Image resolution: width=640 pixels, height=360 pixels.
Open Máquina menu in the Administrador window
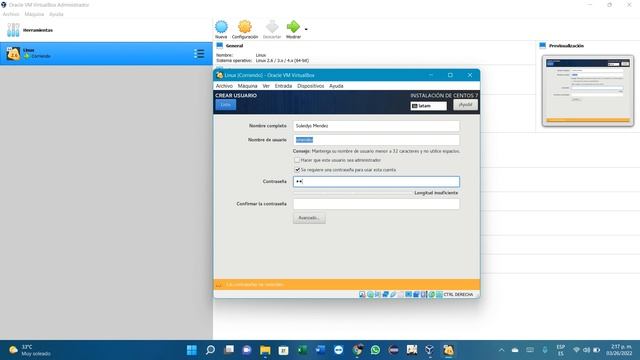click(x=34, y=14)
